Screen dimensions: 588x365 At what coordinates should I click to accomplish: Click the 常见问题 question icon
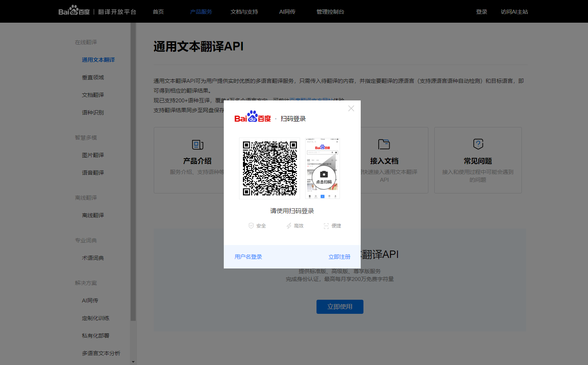[478, 144]
